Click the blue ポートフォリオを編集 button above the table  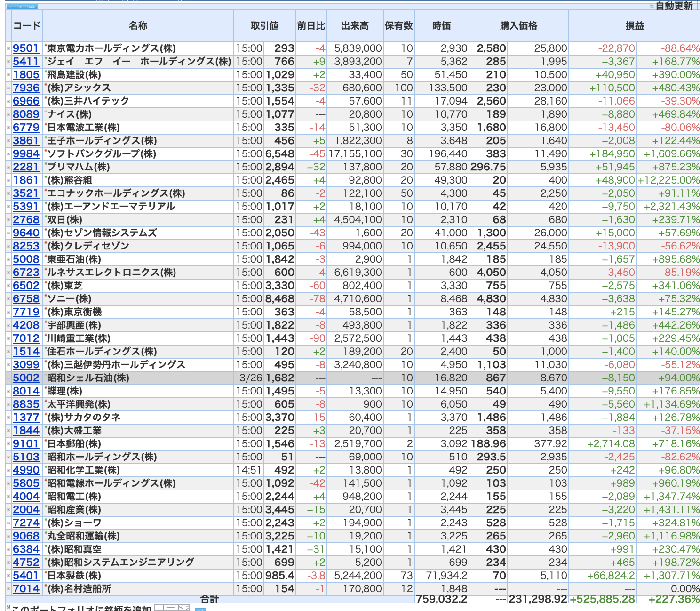[22, 7]
